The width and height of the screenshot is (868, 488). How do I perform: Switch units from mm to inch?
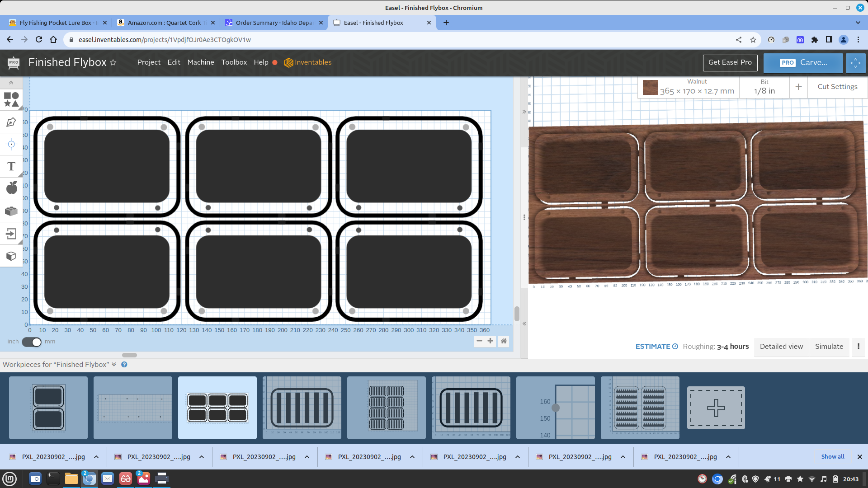(31, 342)
